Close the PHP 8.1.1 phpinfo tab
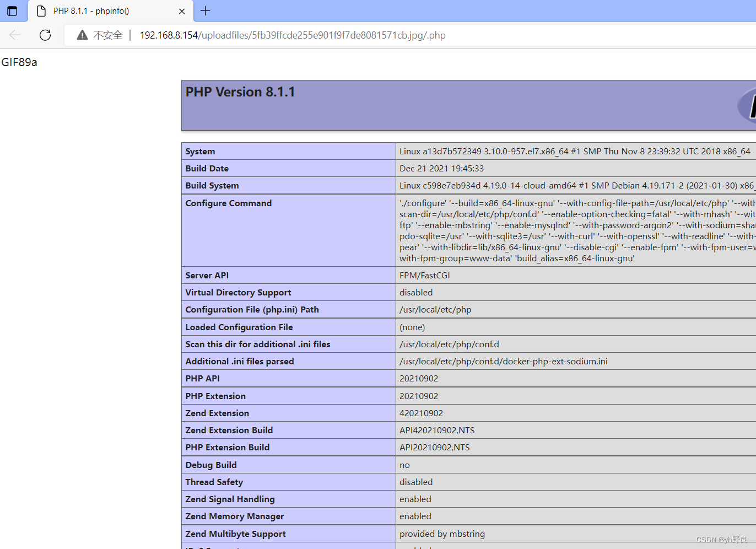The width and height of the screenshot is (756, 549). click(182, 11)
